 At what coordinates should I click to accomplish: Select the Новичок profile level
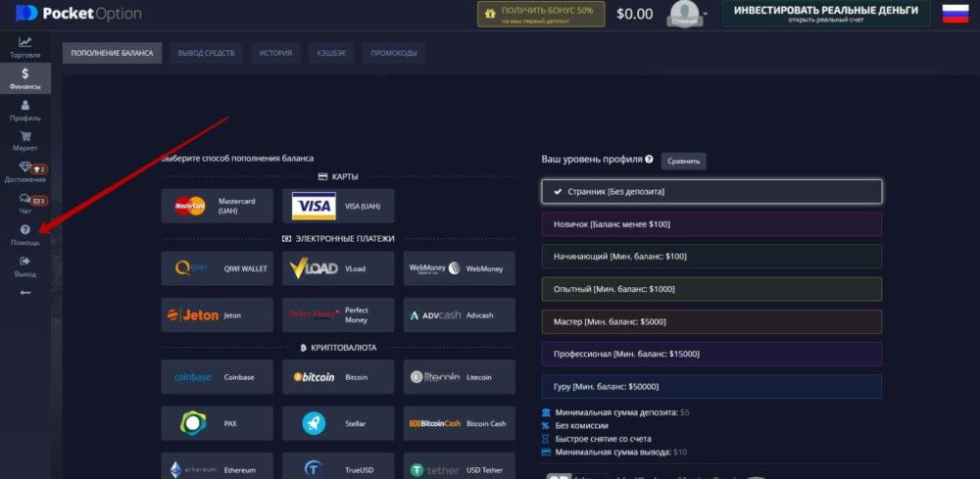[711, 224]
